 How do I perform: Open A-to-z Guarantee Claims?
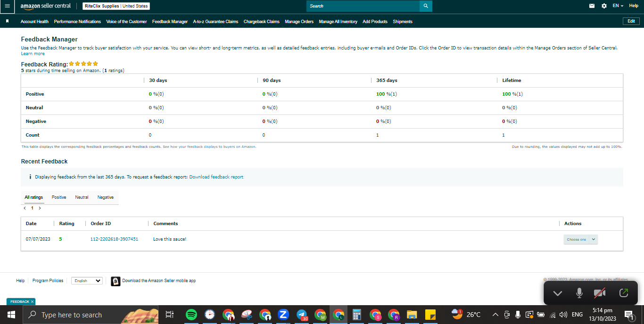point(215,22)
